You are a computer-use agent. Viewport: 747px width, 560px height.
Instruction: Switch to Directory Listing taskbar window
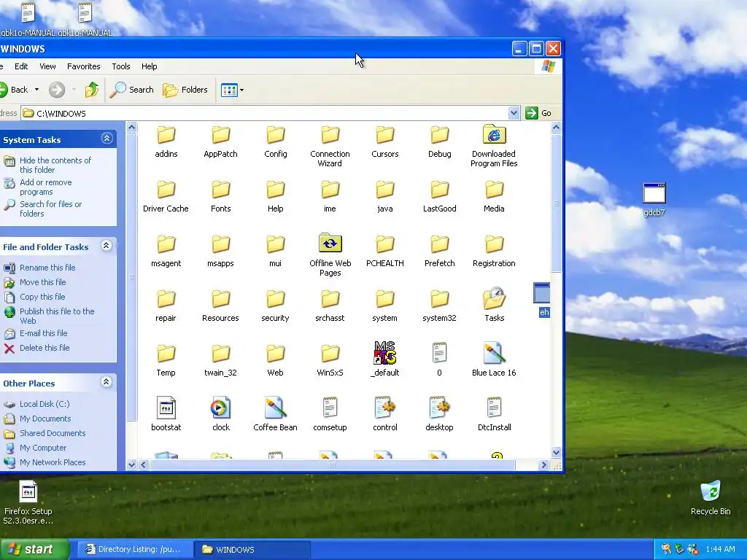[135, 550]
